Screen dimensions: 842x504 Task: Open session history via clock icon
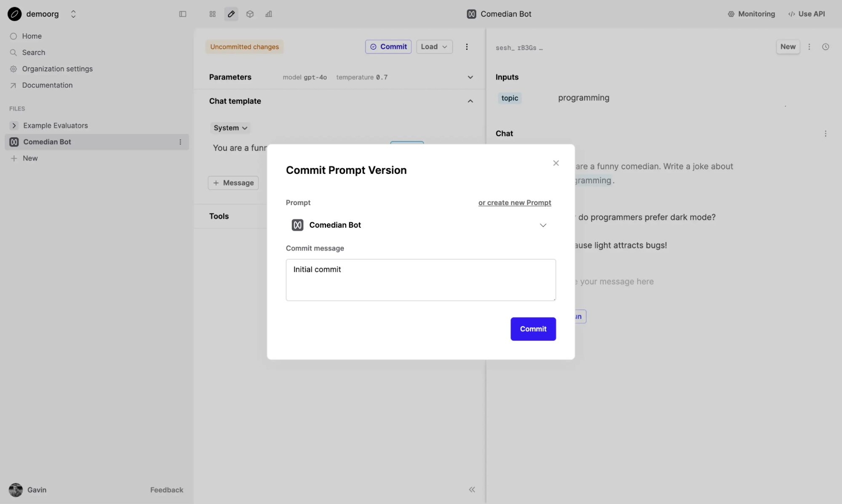pyautogui.click(x=825, y=47)
